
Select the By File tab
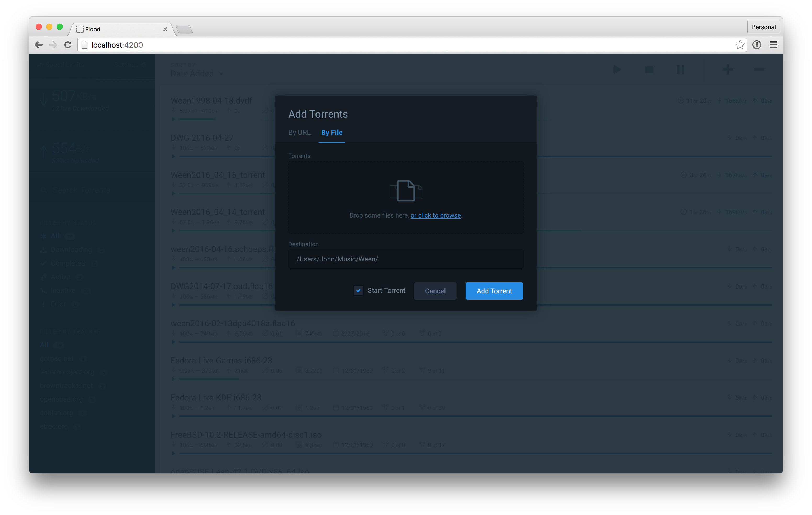[x=331, y=133]
